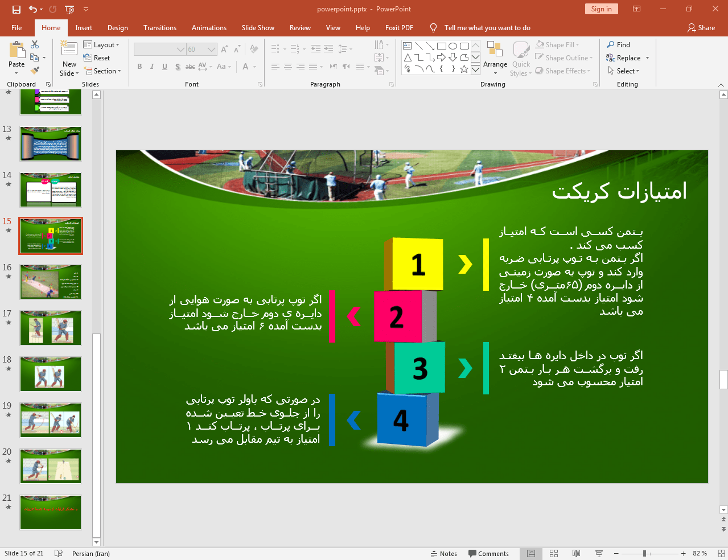The width and height of the screenshot is (728, 560).
Task: Open the Layout dropdown
Action: pos(101,44)
